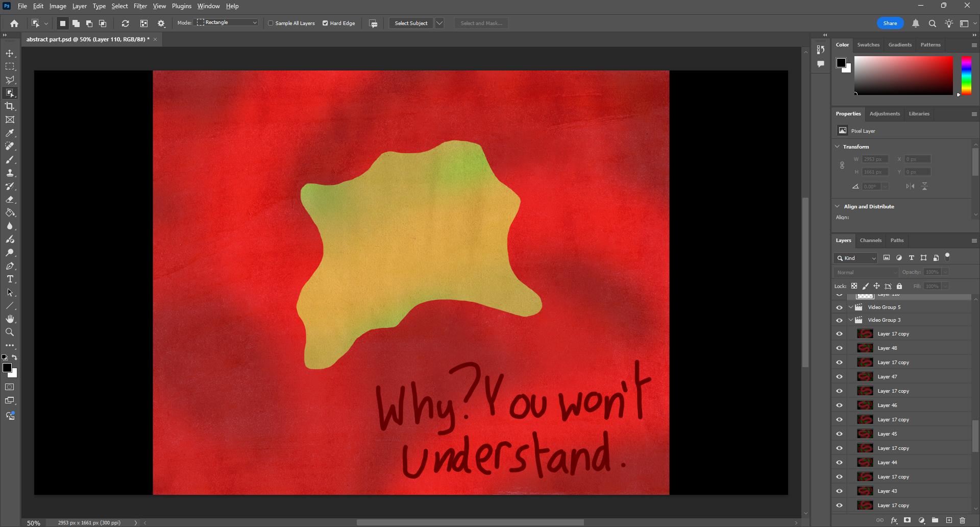Select the Polygonal Lasso tool

(10, 80)
